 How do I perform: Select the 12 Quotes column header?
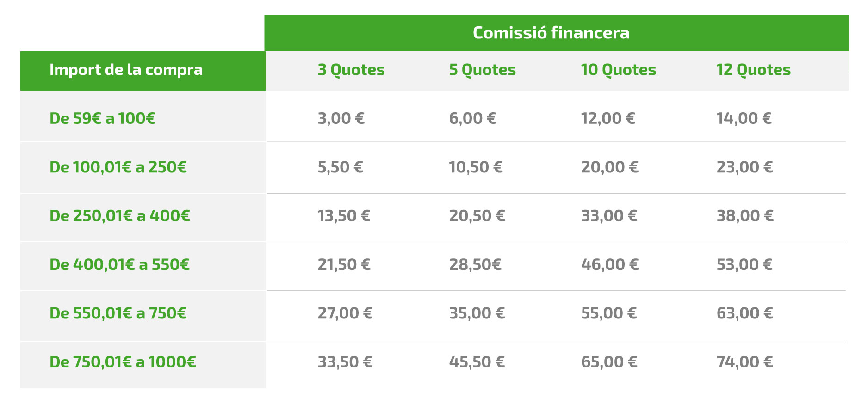753,70
